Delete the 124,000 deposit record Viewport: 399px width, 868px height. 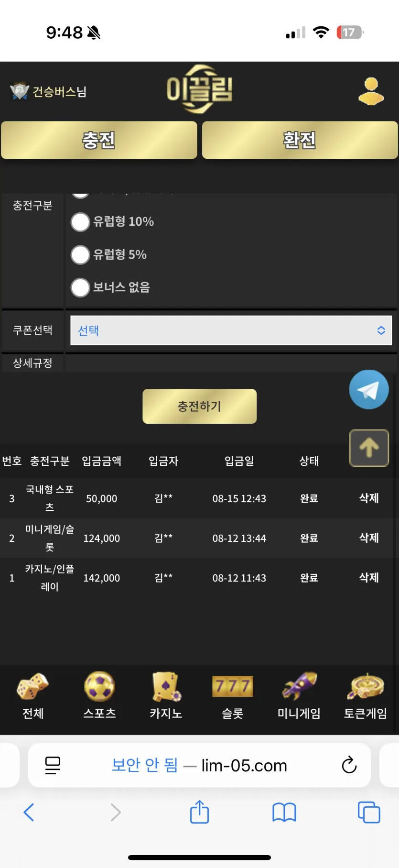369,538
